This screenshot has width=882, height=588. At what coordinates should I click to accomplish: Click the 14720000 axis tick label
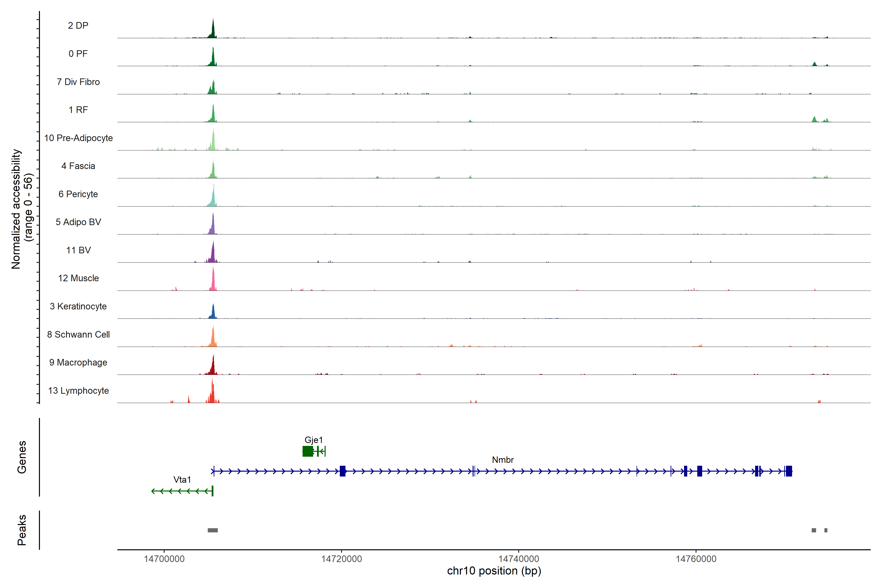(342, 559)
